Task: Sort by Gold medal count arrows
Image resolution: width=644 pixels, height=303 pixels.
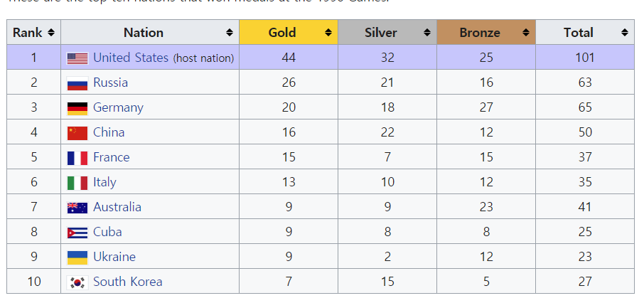Action: [x=328, y=33]
